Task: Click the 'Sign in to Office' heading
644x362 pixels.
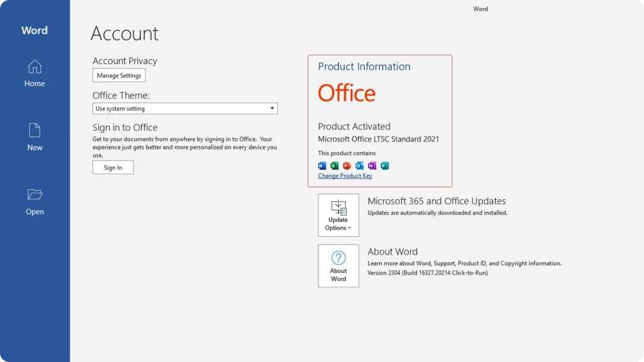Action: 125,127
